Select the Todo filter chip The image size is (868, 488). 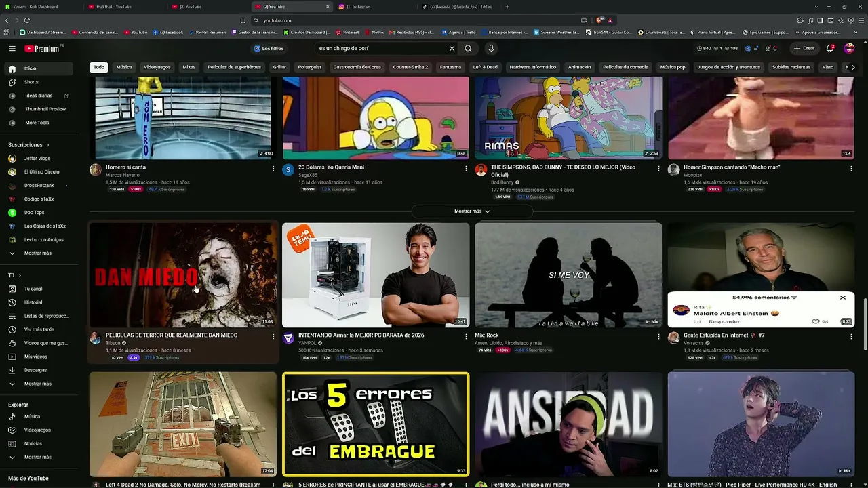tap(99, 67)
